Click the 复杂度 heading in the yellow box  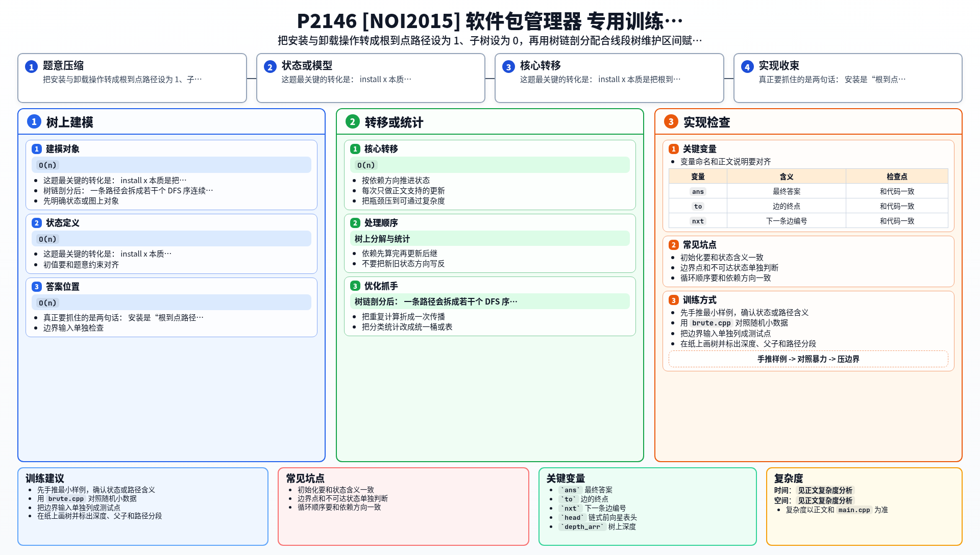click(789, 478)
